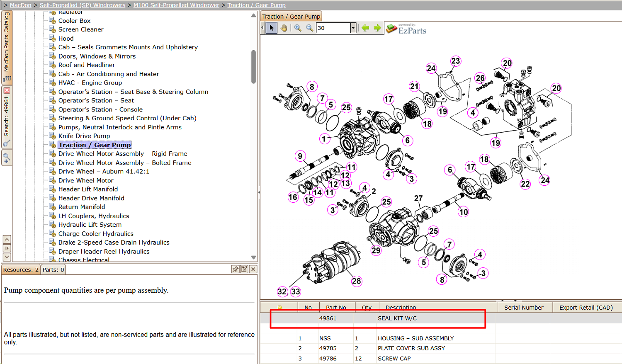Pin the resources panel

click(235, 269)
